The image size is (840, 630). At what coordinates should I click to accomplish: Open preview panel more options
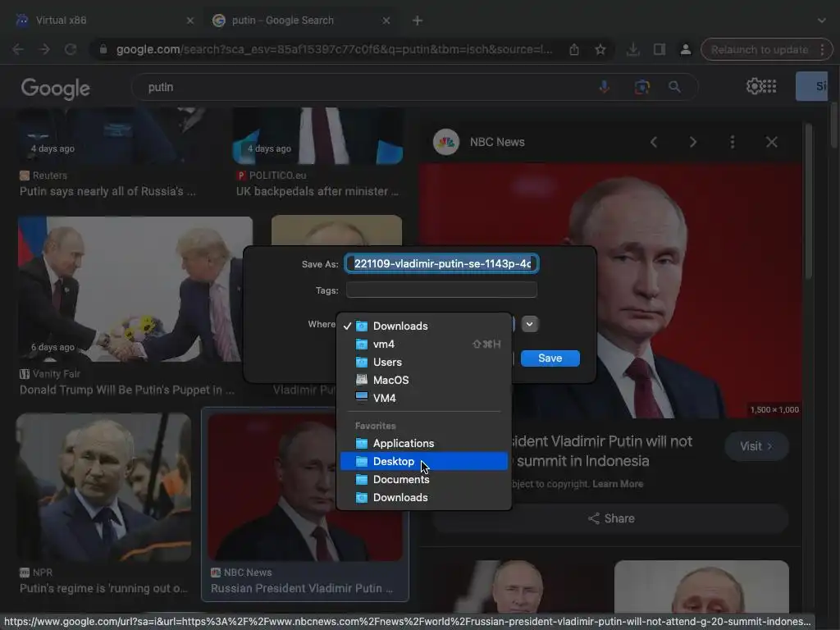click(x=733, y=142)
